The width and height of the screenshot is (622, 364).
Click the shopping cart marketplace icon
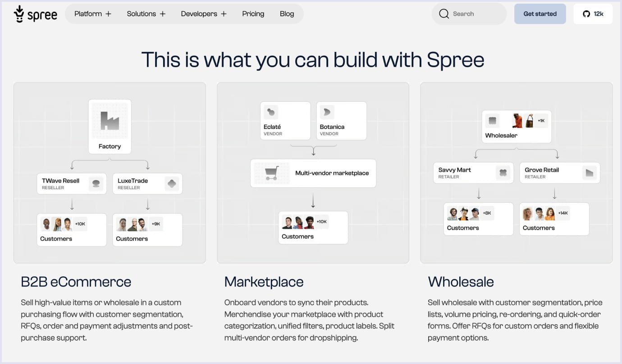[272, 173]
